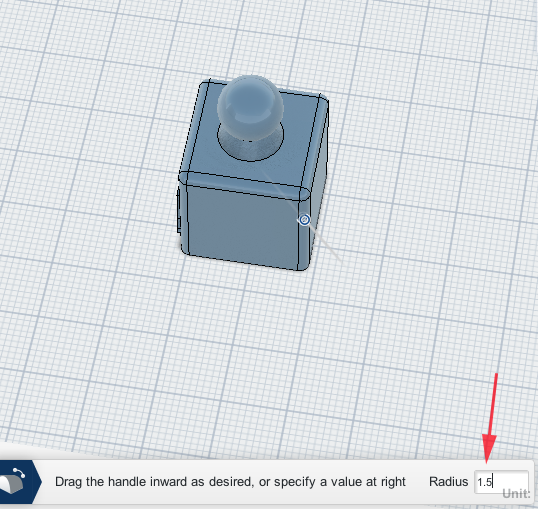The width and height of the screenshot is (538, 509).
Task: Click the small protrusion on cube's left side
Action: (178, 213)
